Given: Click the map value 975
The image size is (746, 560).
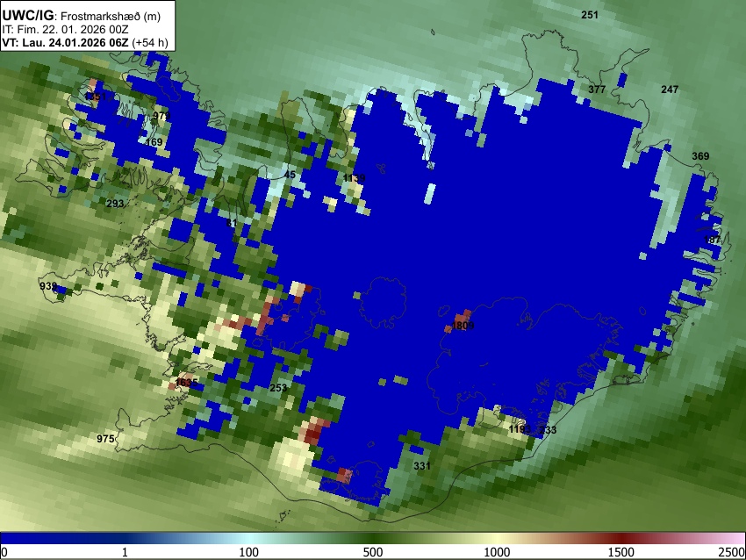Looking at the screenshot, I should pos(105,439).
